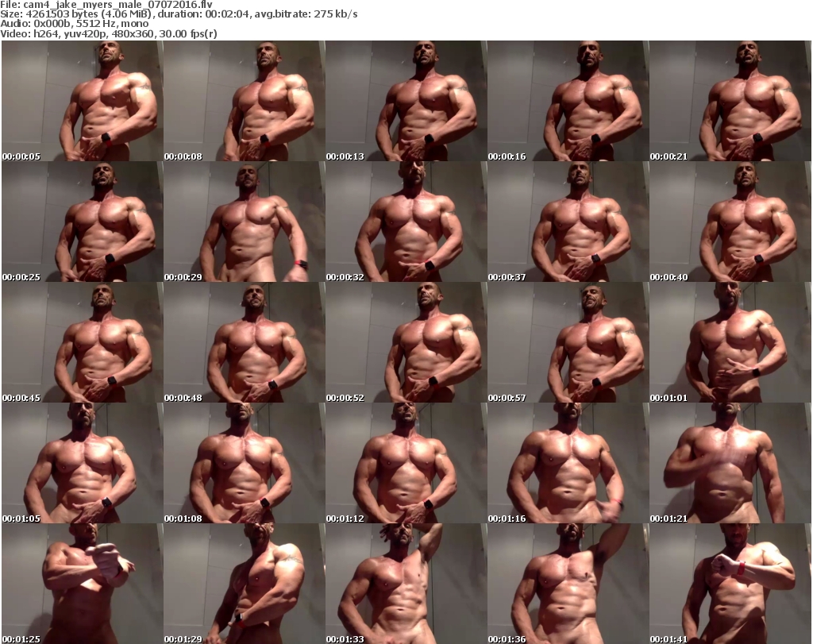Pick the frame with timestamp 00:00:48
The image size is (813, 644).
(245, 343)
